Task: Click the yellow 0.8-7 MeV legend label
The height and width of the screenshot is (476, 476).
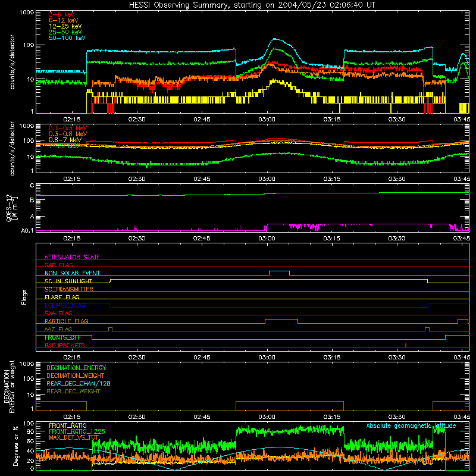Action: (65, 140)
